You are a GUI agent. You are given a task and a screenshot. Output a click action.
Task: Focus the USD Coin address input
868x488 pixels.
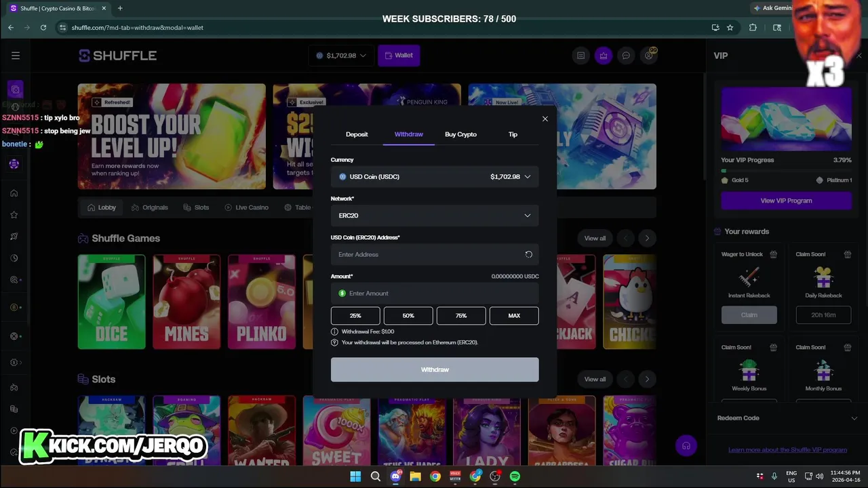(x=435, y=254)
